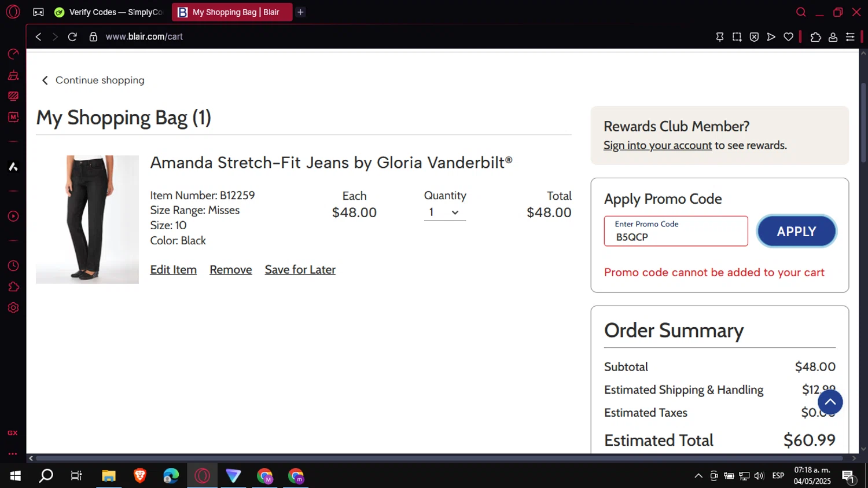Open the snapshot capture tool icon
This screenshot has height=488, width=868.
[x=737, y=37]
